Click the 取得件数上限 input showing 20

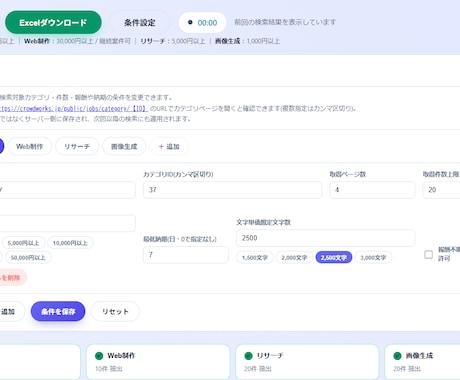point(441,190)
